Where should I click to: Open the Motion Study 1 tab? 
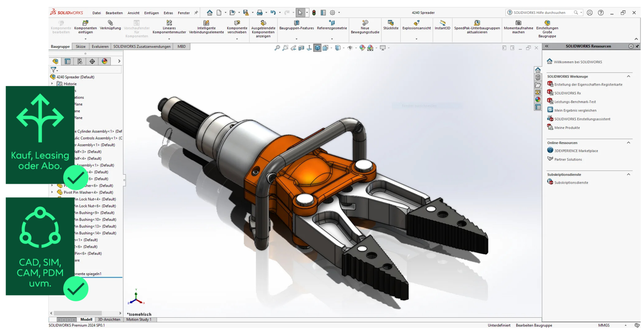(139, 320)
